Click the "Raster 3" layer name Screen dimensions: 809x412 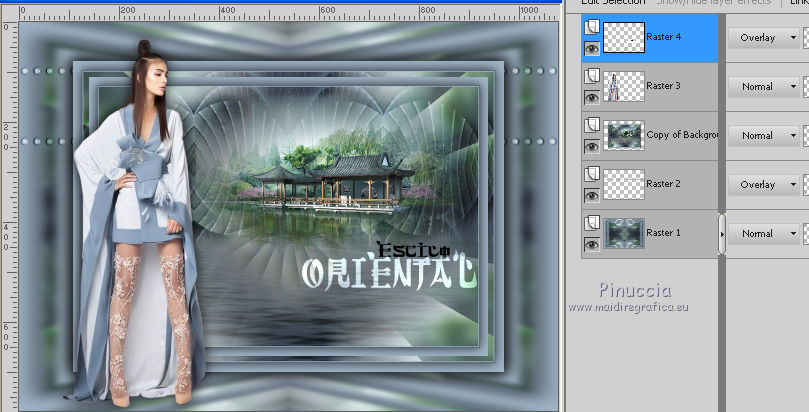[x=664, y=86]
